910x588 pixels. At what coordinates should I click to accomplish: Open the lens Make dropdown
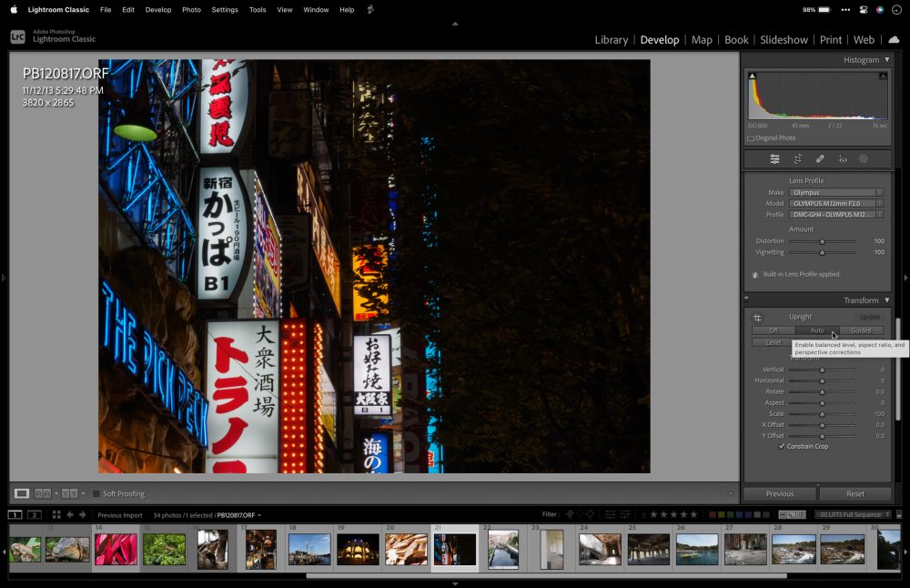tap(835, 192)
